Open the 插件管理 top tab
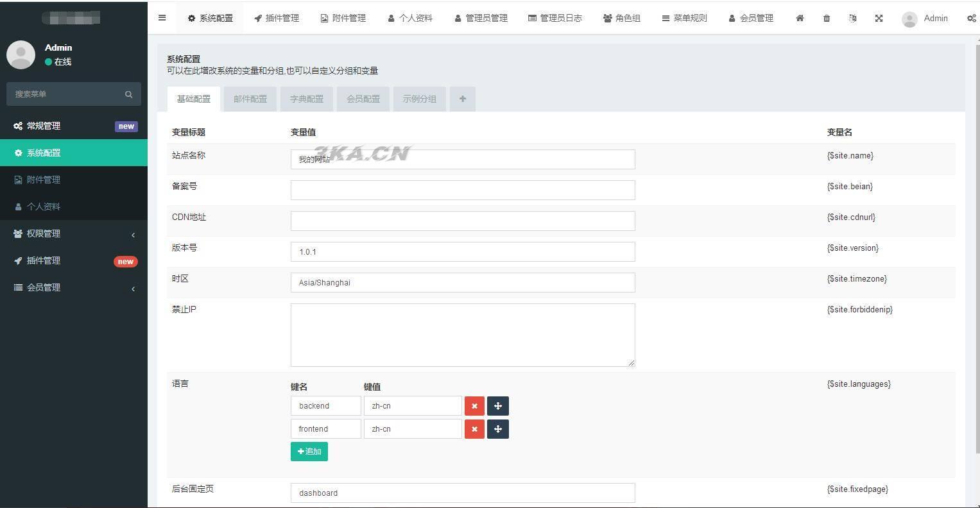 pos(277,18)
